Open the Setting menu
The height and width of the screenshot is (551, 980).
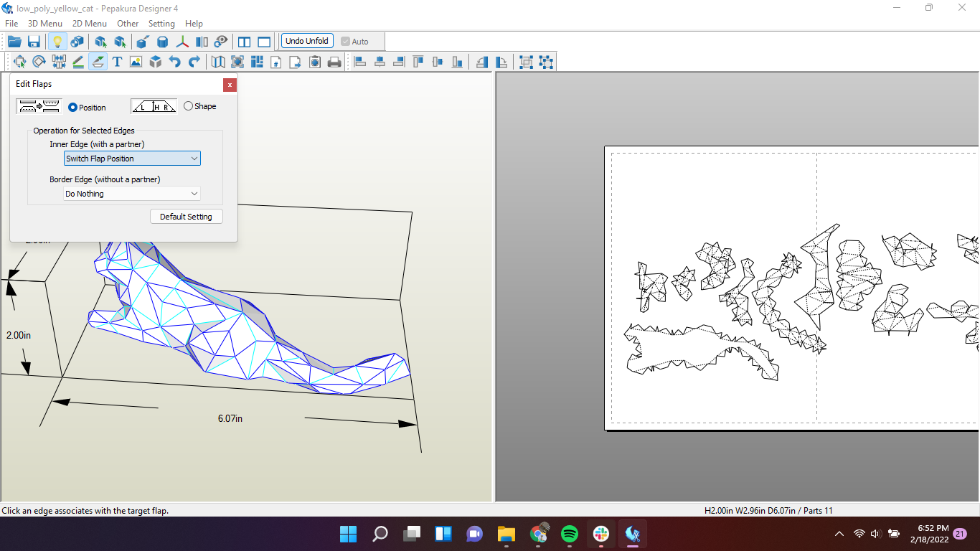(161, 23)
